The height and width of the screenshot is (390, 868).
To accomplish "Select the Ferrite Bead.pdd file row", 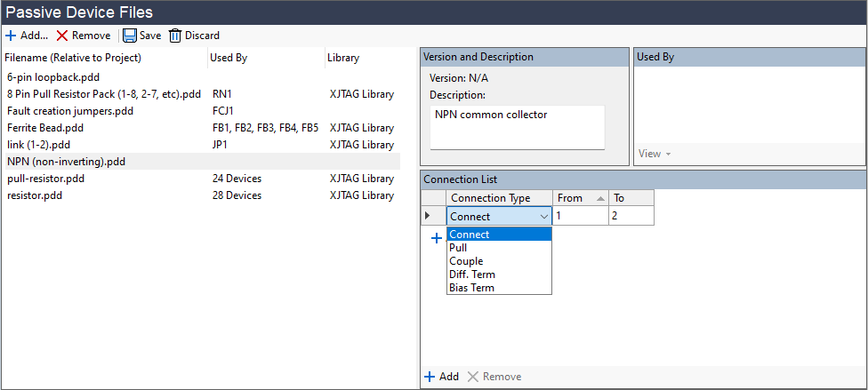I will [x=45, y=128].
